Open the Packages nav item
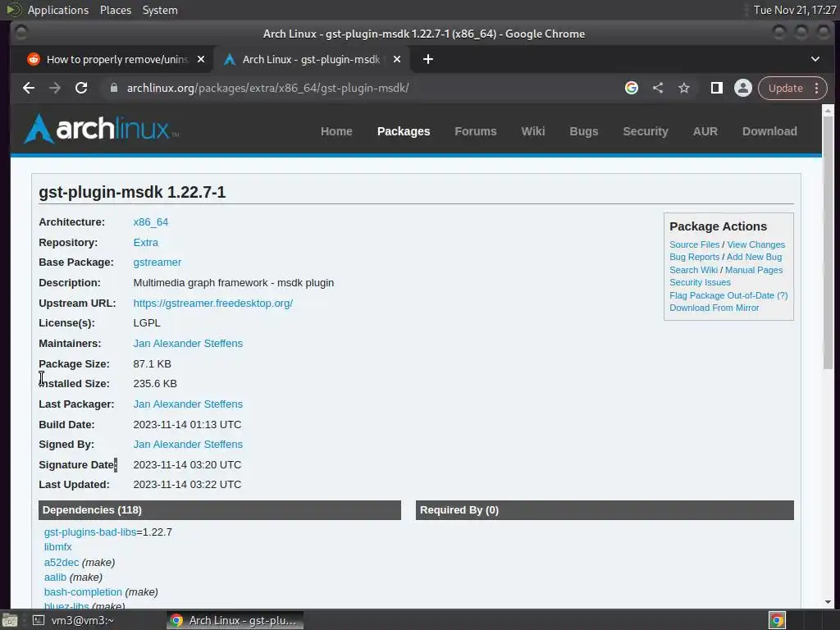 pos(404,131)
